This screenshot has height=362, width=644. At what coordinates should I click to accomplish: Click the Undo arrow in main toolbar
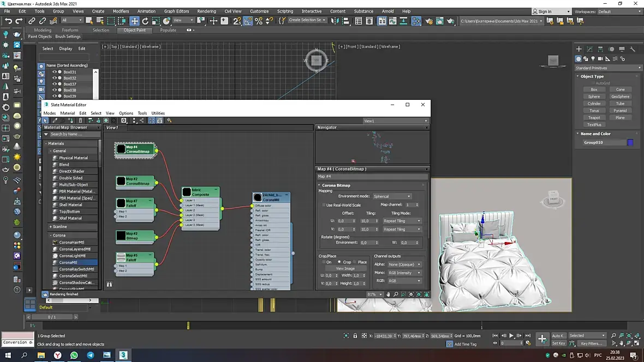8,21
